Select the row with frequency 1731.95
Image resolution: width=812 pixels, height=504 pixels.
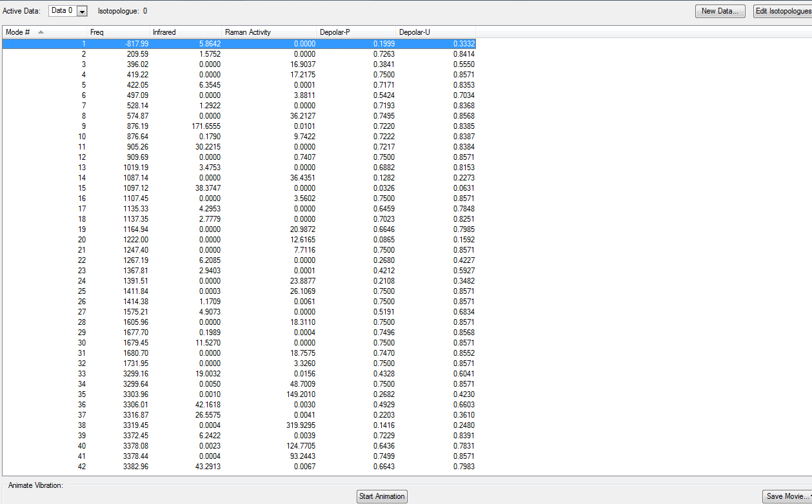tap(239, 363)
